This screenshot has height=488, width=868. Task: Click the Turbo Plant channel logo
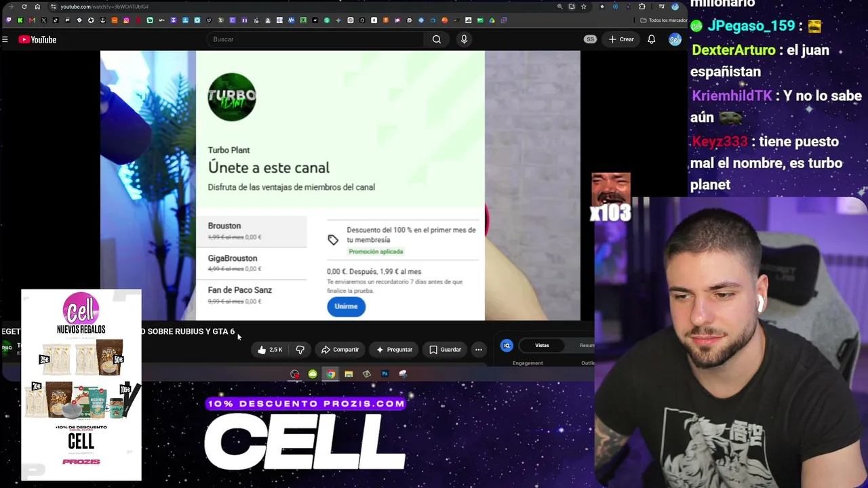(232, 98)
